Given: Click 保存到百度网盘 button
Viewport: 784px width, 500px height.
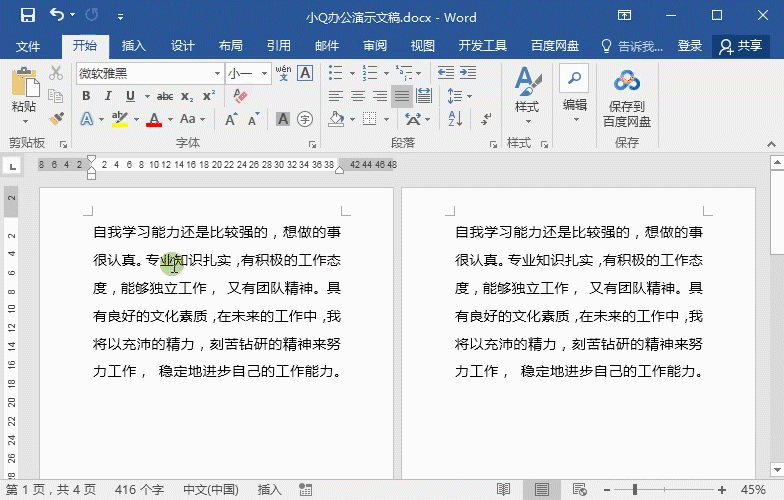Looking at the screenshot, I should point(627,98).
